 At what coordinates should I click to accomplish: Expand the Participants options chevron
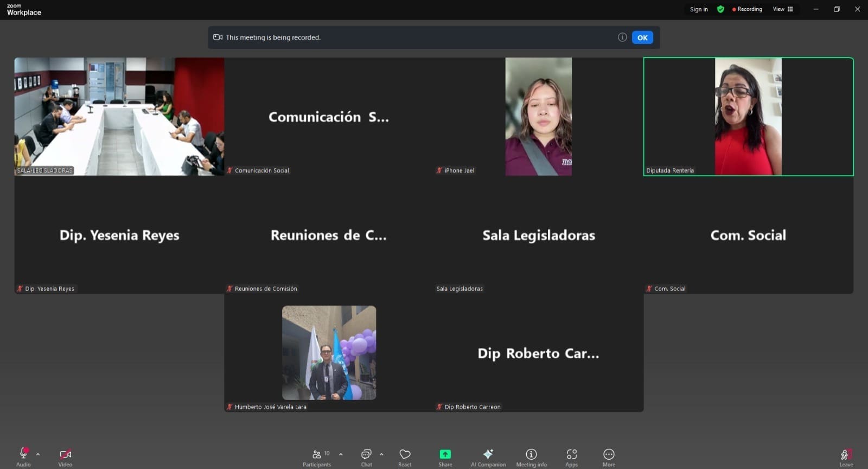pos(341,454)
